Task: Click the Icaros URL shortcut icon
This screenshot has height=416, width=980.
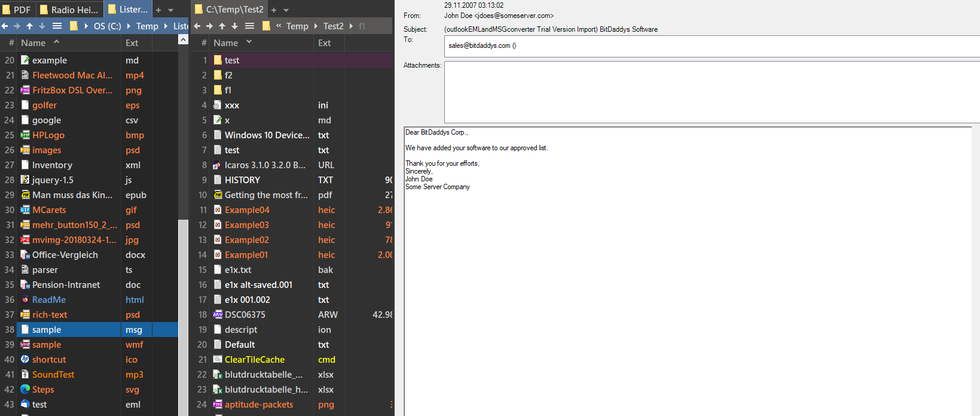Action: pos(218,165)
